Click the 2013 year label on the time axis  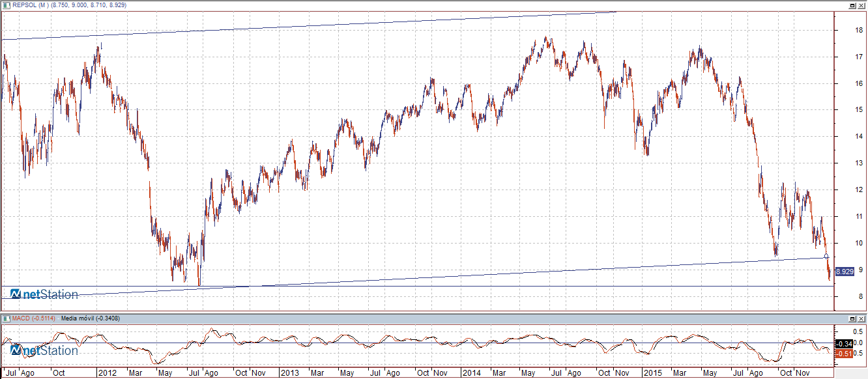point(289,373)
